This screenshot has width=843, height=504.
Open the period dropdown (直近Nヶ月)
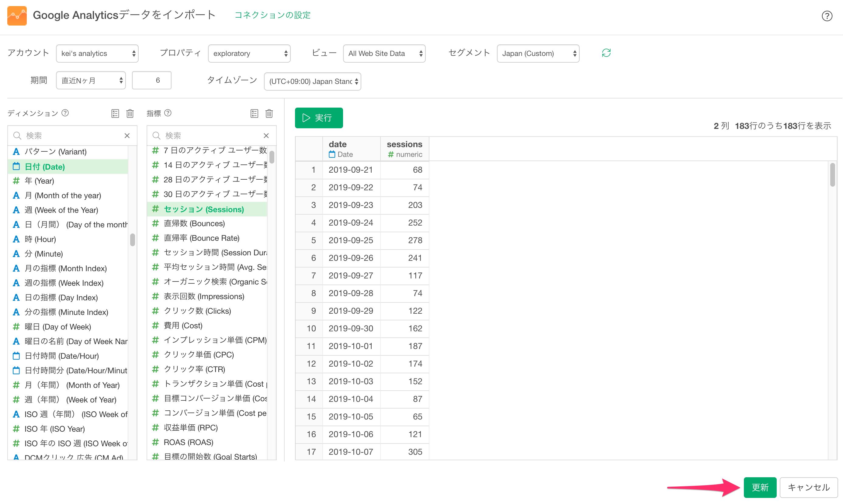91,81
